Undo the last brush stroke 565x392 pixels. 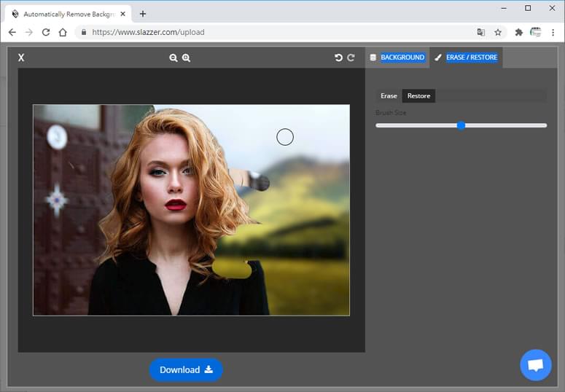click(338, 58)
